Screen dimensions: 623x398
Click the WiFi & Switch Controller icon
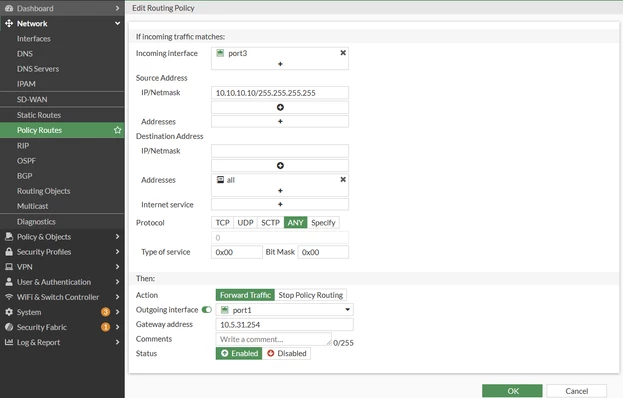9,297
